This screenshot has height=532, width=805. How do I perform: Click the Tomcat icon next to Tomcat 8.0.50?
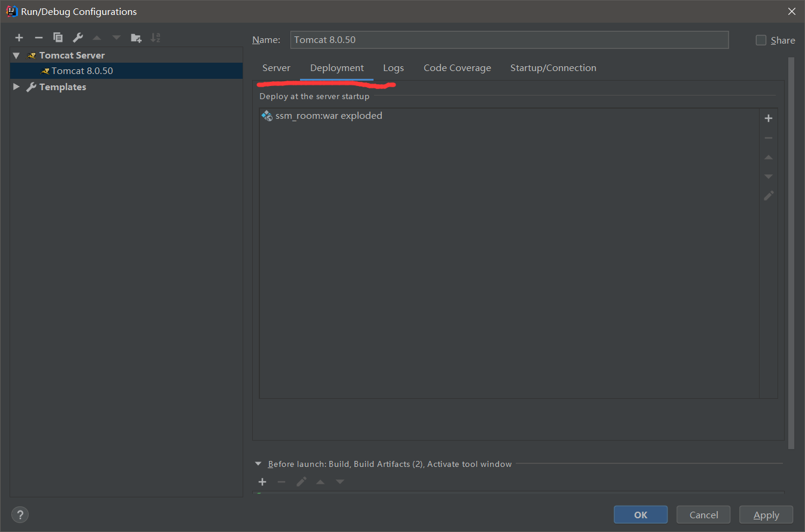[x=45, y=71]
